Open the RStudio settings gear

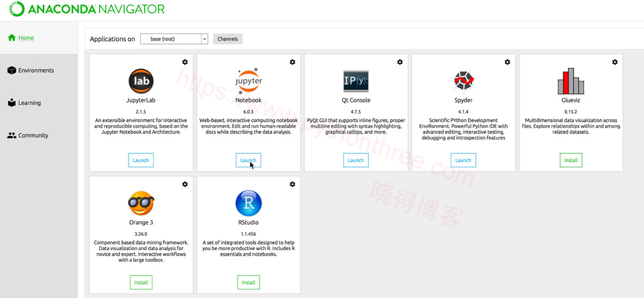click(293, 184)
